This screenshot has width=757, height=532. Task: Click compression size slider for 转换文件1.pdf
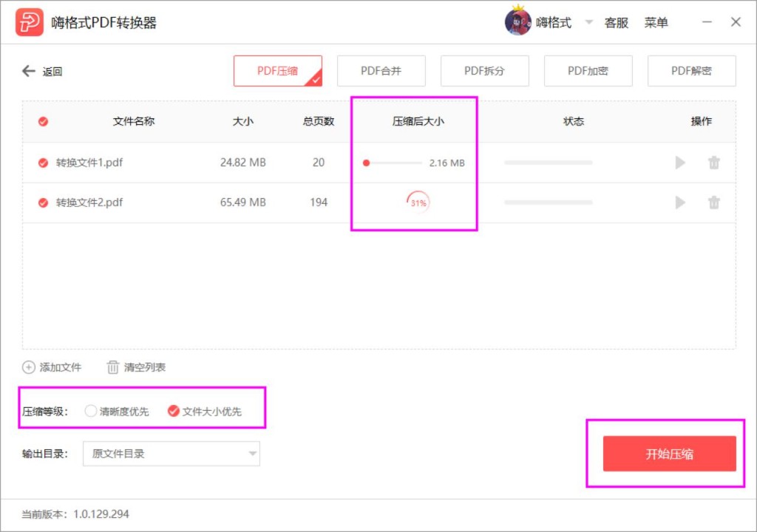tap(392, 163)
